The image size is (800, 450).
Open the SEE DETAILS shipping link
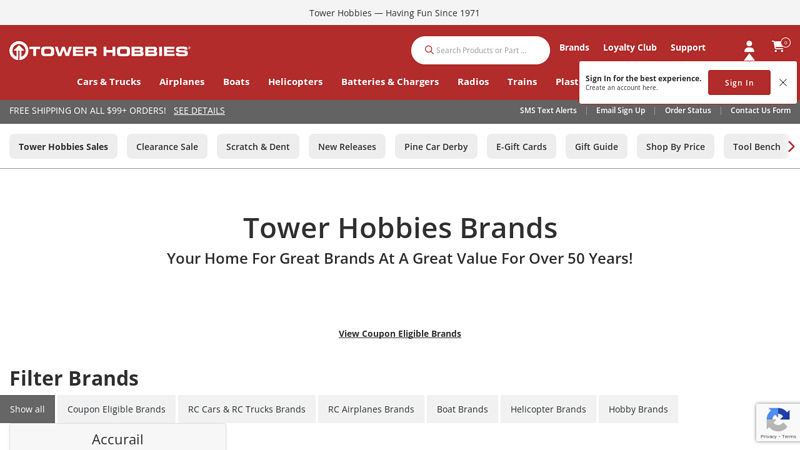(199, 111)
